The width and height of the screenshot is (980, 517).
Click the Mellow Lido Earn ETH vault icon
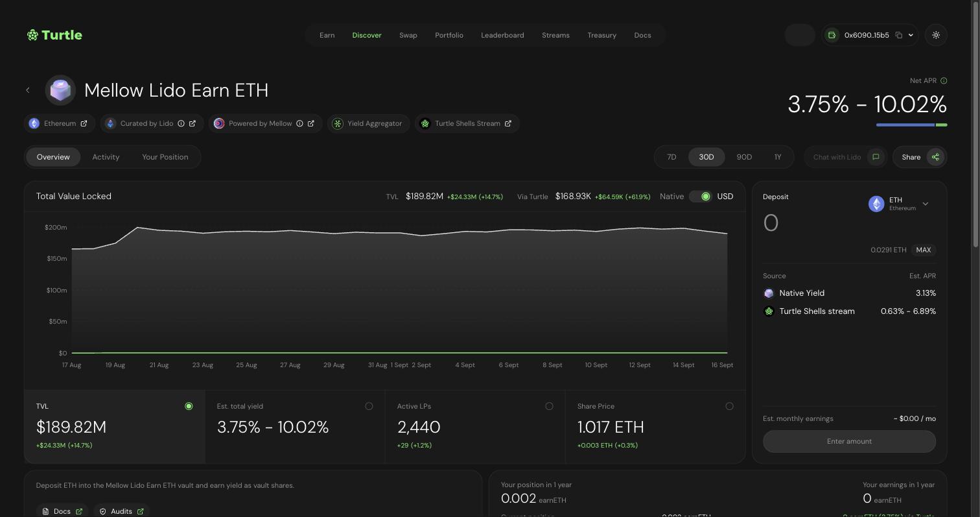click(60, 90)
